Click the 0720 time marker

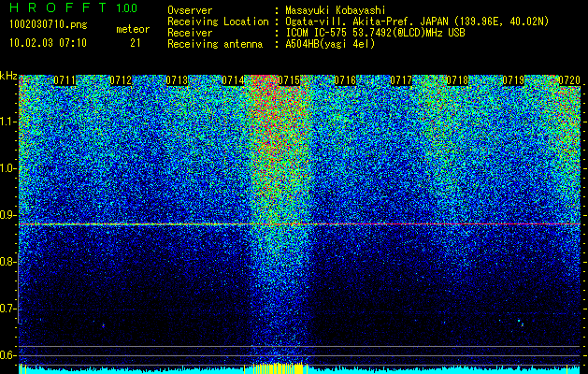point(569,80)
